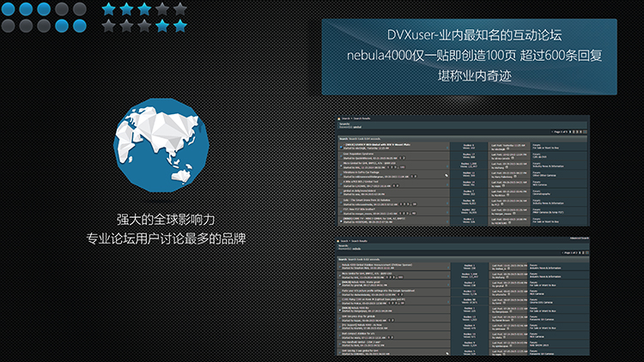This screenshot has height=362, width=644.
Task: Click the home icon in upper forum breadcrumb
Action: [339, 118]
